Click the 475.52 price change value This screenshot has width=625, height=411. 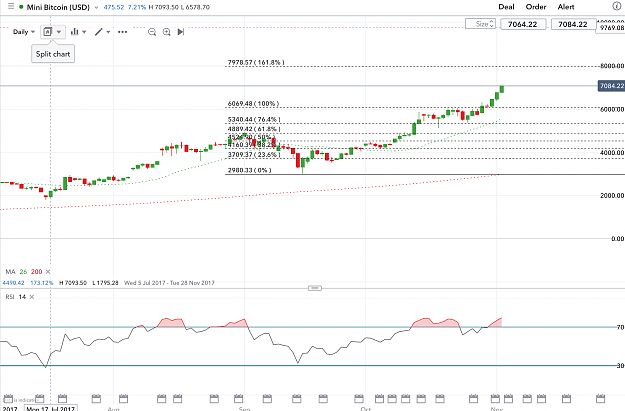click(114, 7)
